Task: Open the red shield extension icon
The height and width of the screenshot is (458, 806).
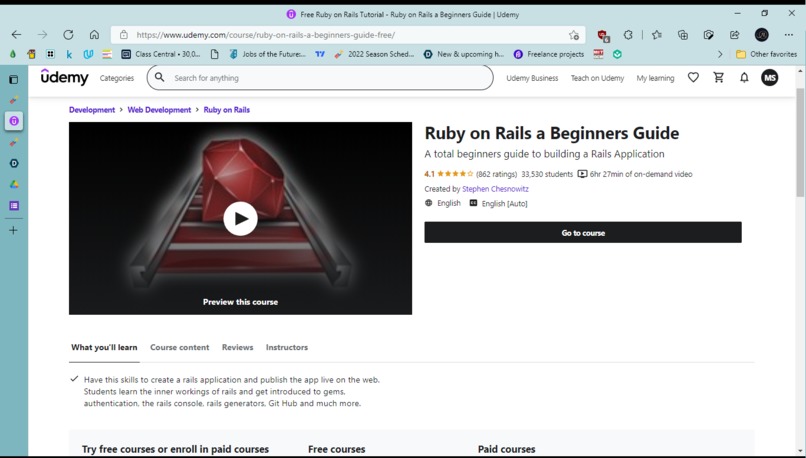Action: click(603, 35)
